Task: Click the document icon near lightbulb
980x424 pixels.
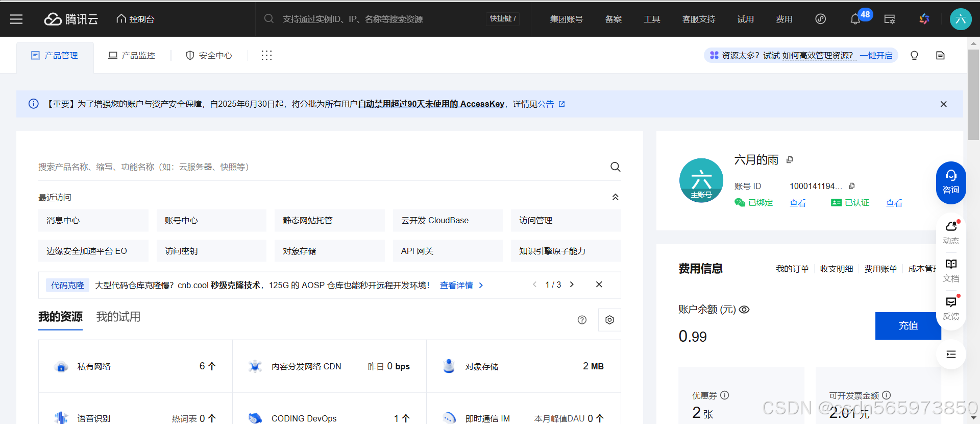Action: (x=940, y=55)
